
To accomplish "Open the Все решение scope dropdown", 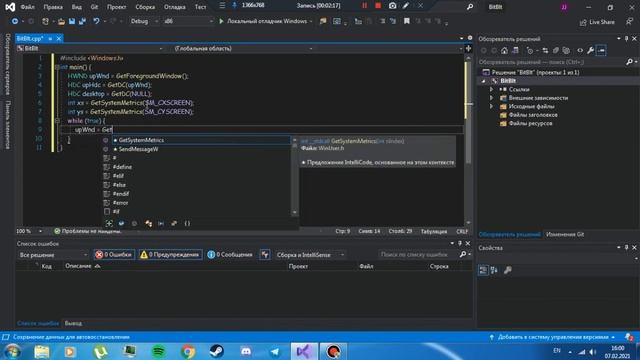I will (x=53, y=255).
